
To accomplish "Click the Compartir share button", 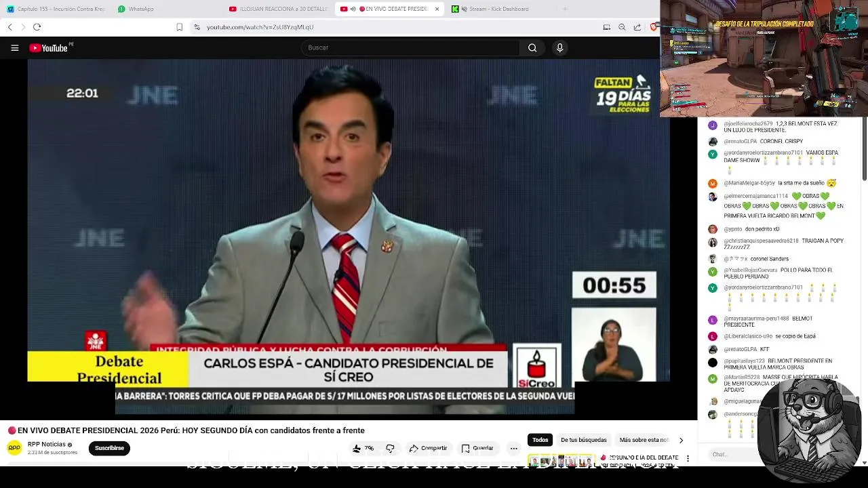I will [x=428, y=448].
